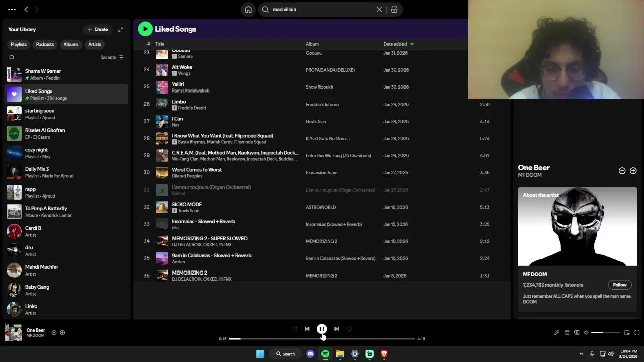Open the Recents sort dropdown
The height and width of the screenshot is (362, 644).
(x=112, y=57)
